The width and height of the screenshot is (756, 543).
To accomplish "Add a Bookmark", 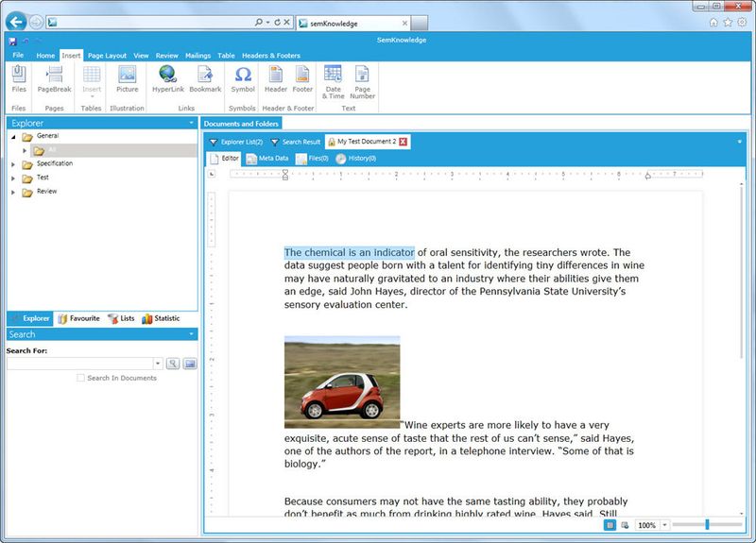I will pos(205,78).
